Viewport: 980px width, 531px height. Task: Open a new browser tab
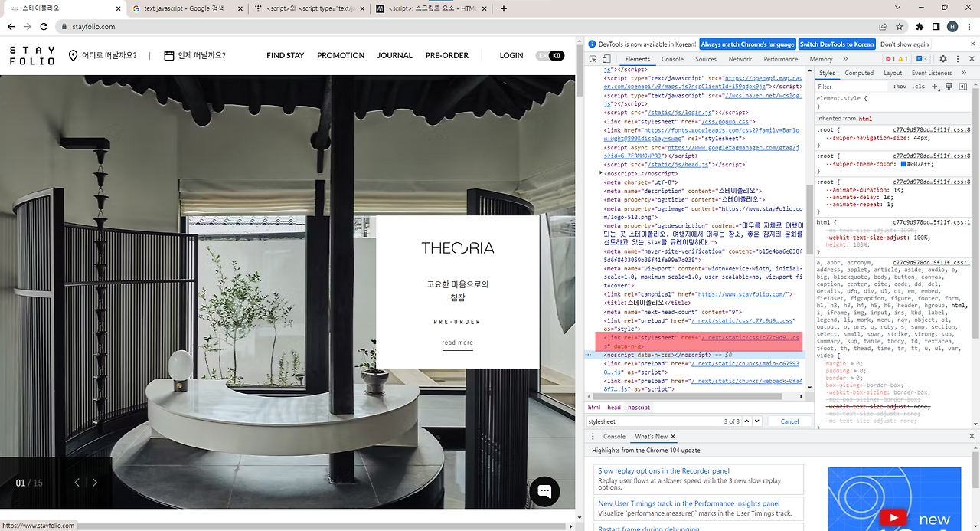pos(504,8)
